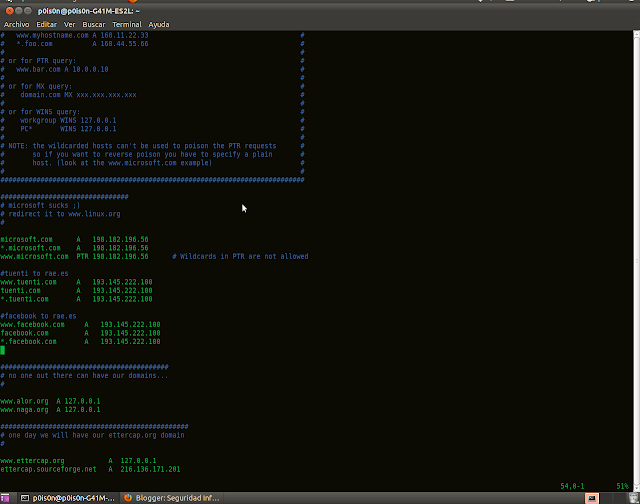The image size is (640, 504).
Task: Click the 'microsoft sucks ;)' comment line
Action: (x=40, y=205)
